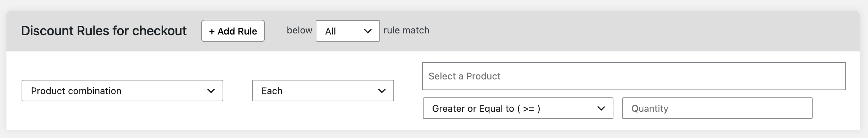Image resolution: width=868 pixels, height=138 pixels.
Task: Change rule type from Product combination
Action: coord(122,91)
